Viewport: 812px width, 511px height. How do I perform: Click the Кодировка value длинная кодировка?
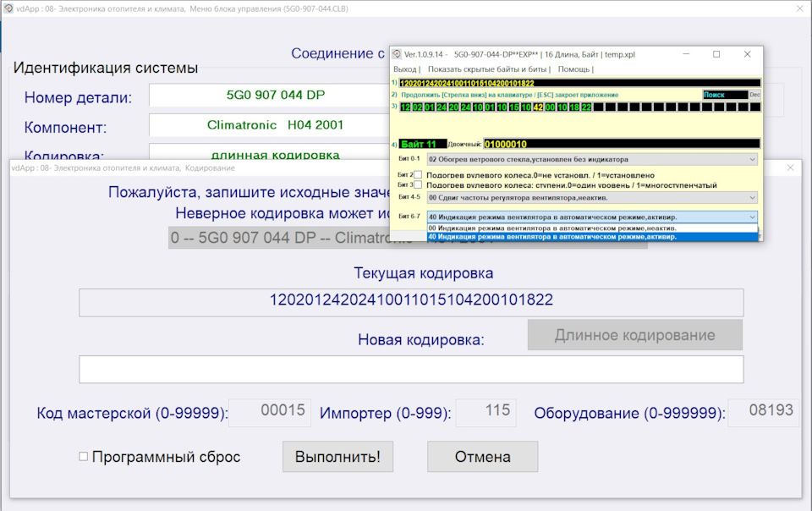click(275, 154)
